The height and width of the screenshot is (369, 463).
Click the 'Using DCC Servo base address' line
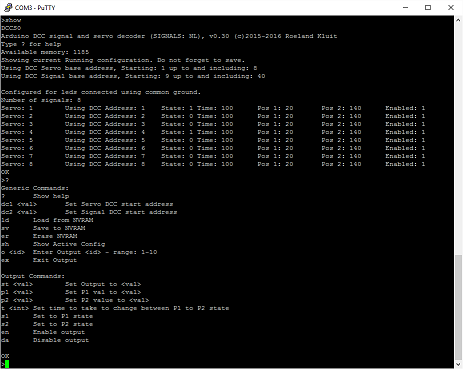pos(129,68)
